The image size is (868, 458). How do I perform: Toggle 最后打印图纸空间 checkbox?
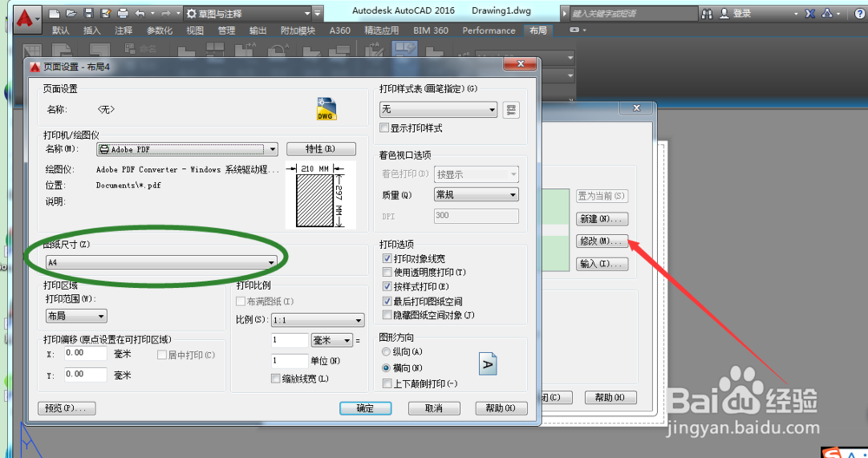387,302
